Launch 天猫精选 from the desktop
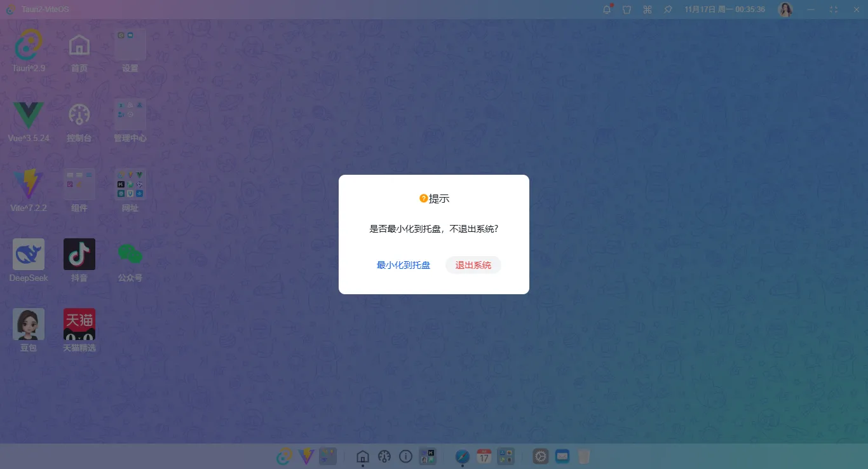Image resolution: width=868 pixels, height=469 pixels. [79, 323]
